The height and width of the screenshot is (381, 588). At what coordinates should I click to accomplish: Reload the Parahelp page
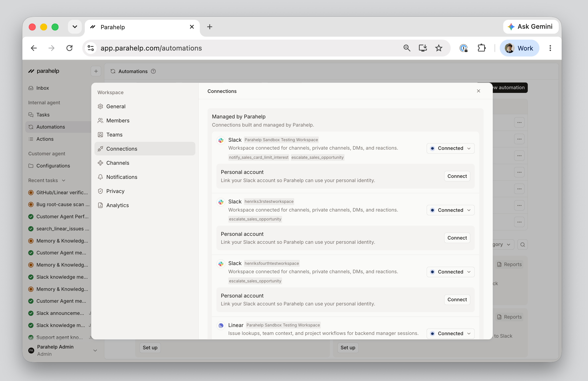(x=69, y=48)
